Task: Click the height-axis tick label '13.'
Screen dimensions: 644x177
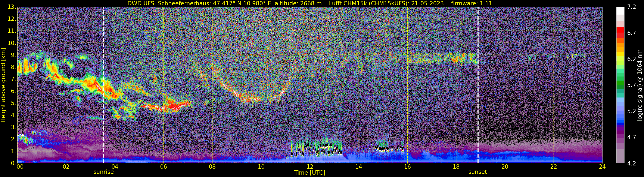Action: tap(12, 7)
